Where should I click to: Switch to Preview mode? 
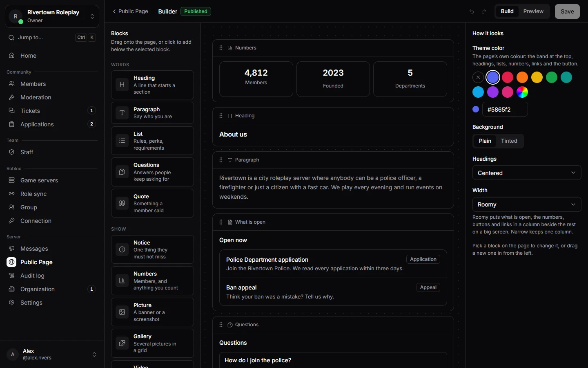533,11
